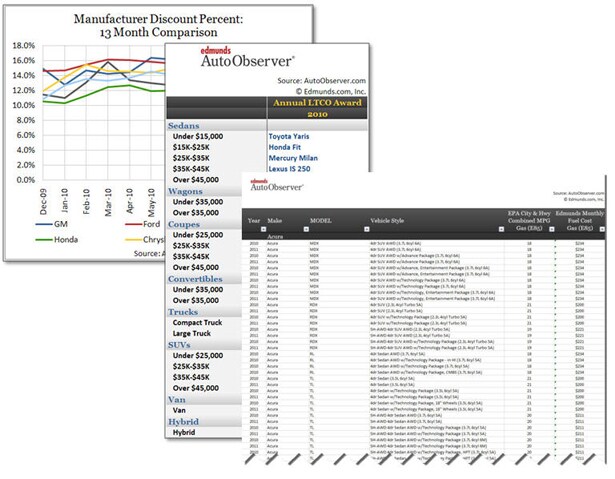This screenshot has width=615, height=479.
Task: Click the Source: AutoObserver.com text in awards sheet
Action: [x=322, y=81]
